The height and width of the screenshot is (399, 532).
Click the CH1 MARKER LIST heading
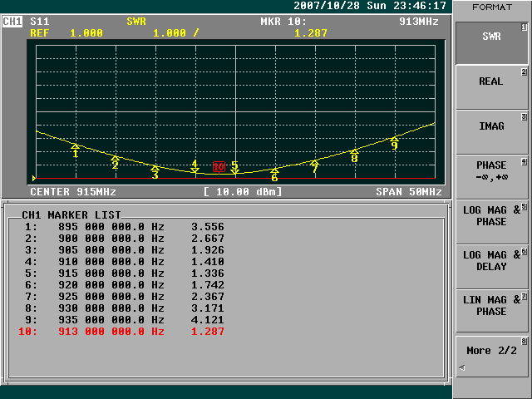pos(71,215)
